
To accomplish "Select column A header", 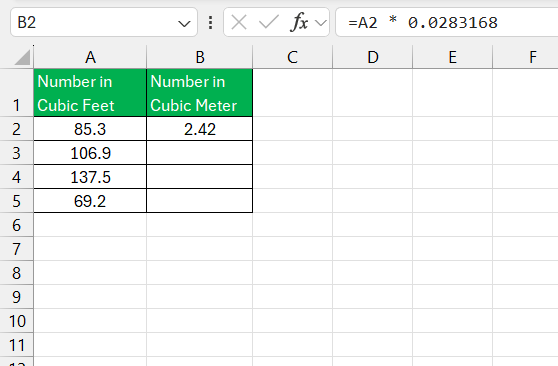I will 90,57.
